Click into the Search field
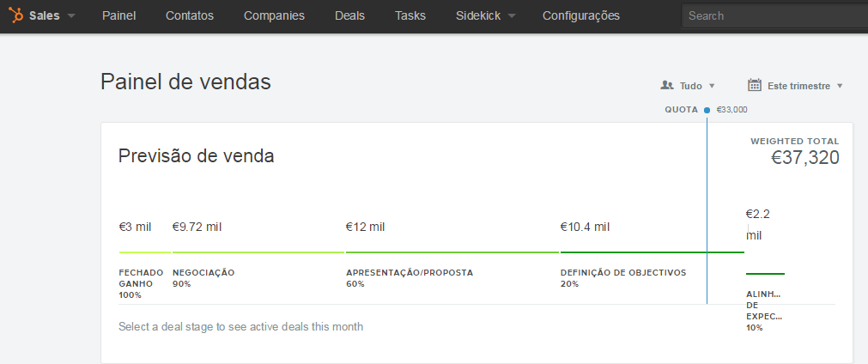This screenshot has height=364, width=868. pyautogui.click(x=773, y=15)
